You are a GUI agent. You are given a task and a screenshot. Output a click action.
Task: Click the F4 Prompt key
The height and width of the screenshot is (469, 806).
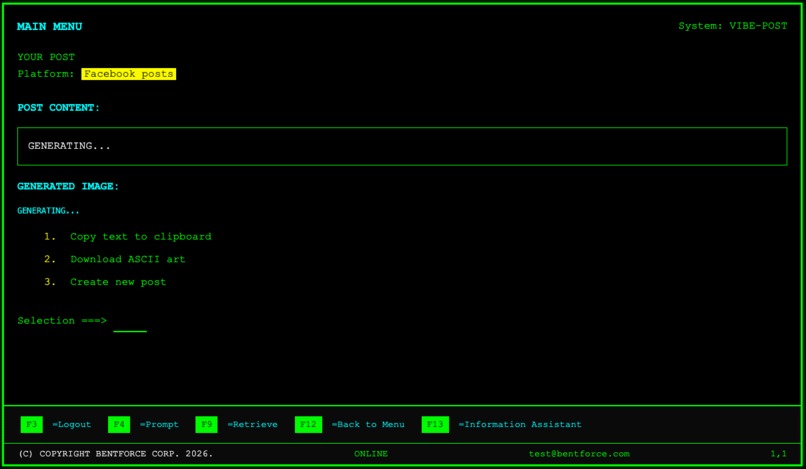(x=119, y=424)
